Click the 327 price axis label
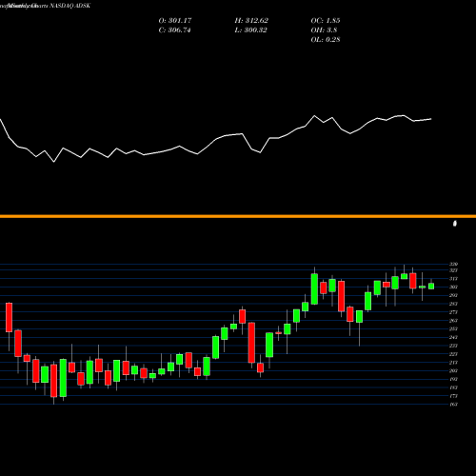Screen dimensions: 476x476 point(453,270)
